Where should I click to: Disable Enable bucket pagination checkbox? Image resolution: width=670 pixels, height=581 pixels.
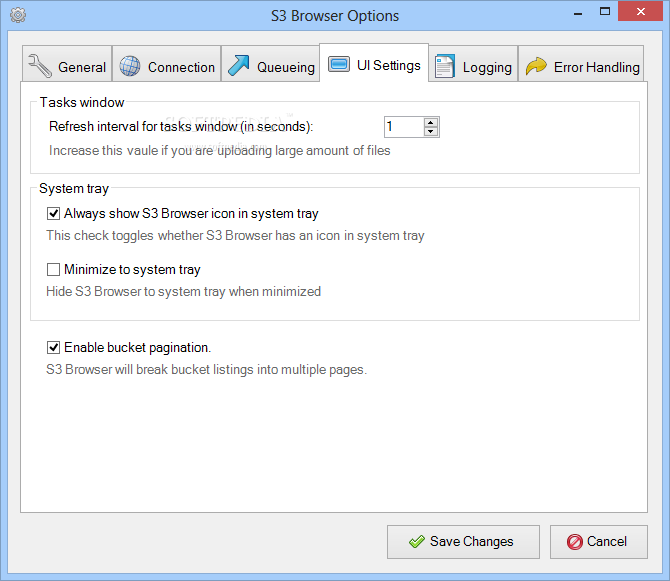(53, 347)
